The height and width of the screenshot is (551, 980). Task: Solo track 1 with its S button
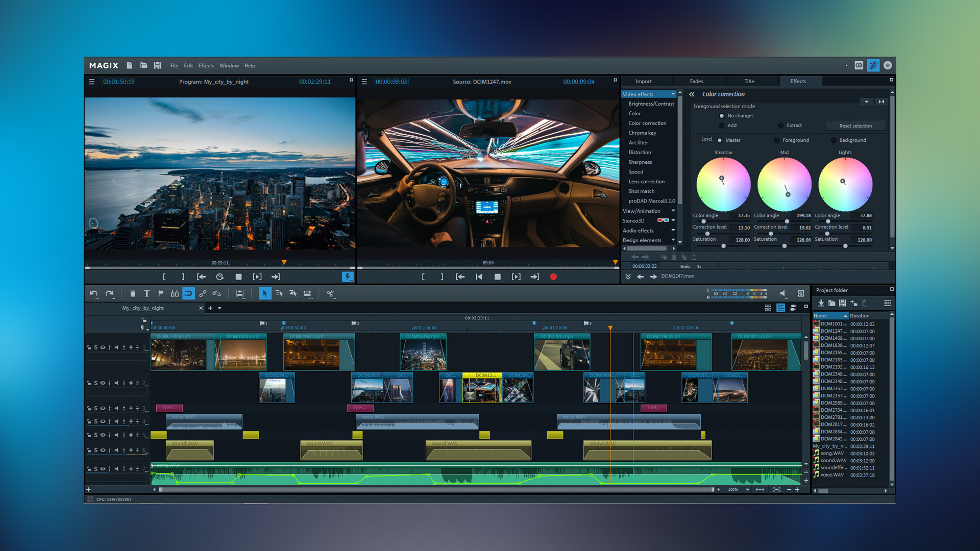(96, 347)
